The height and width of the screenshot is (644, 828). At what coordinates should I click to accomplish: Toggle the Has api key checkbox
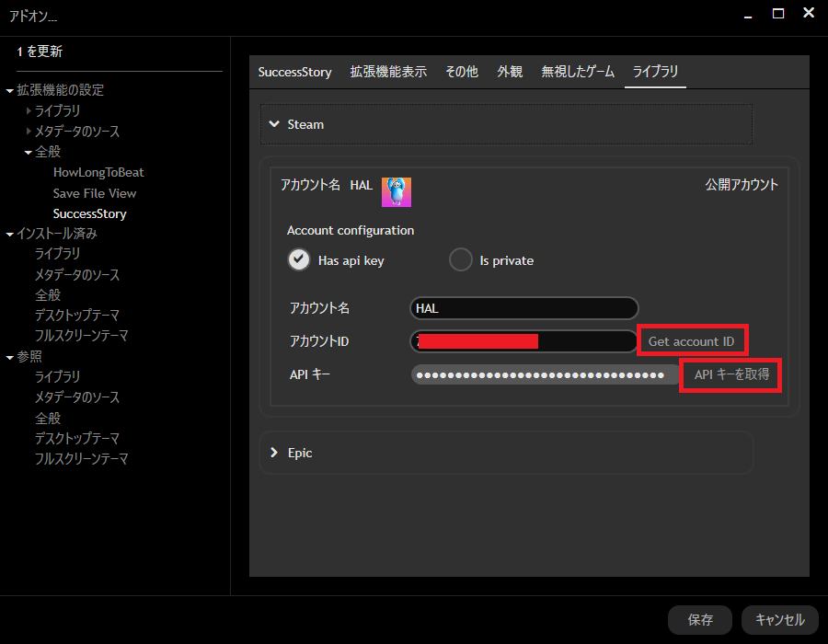299,259
